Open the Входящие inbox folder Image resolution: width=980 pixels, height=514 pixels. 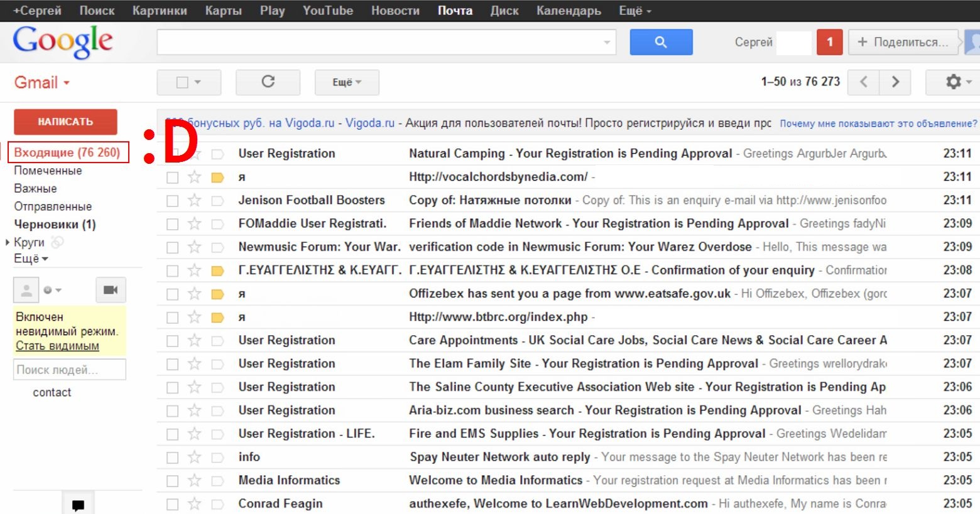tap(67, 153)
